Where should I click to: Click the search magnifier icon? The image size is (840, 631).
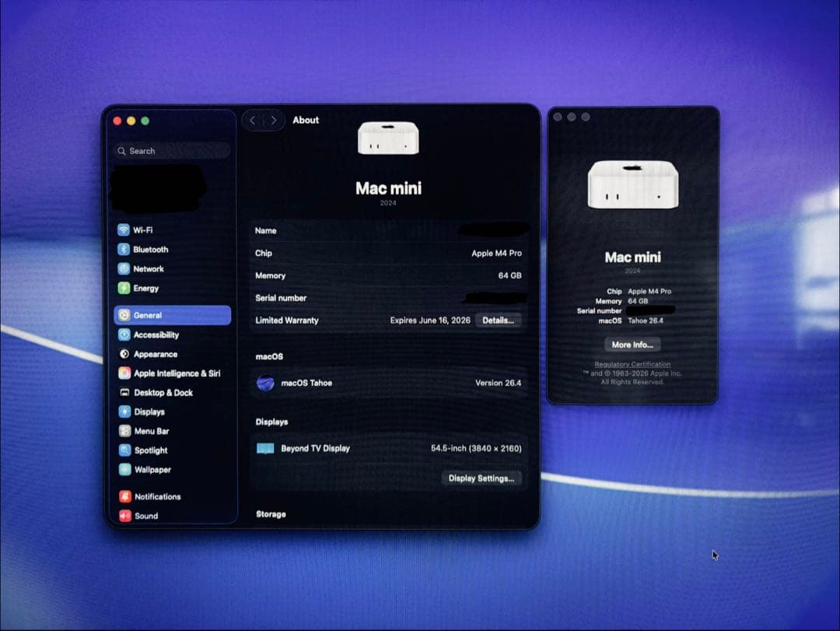click(x=121, y=151)
